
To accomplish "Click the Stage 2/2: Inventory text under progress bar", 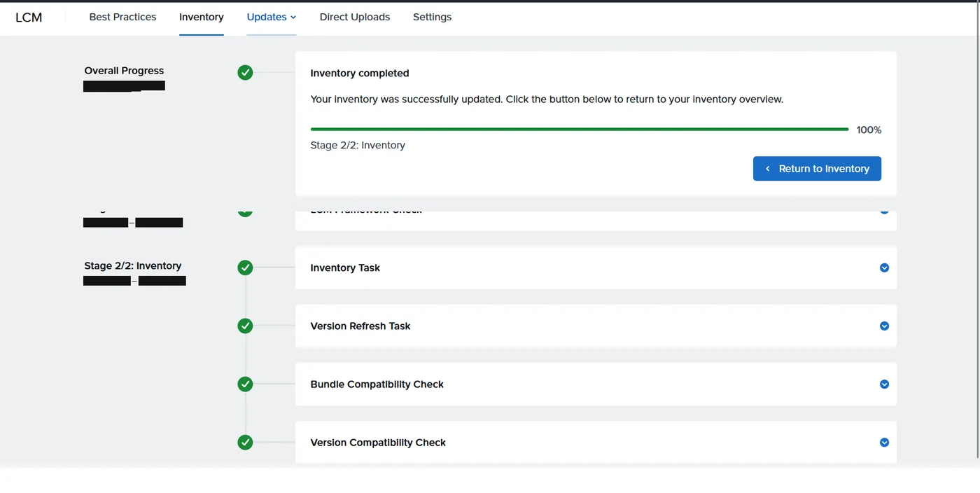I will click(x=358, y=145).
